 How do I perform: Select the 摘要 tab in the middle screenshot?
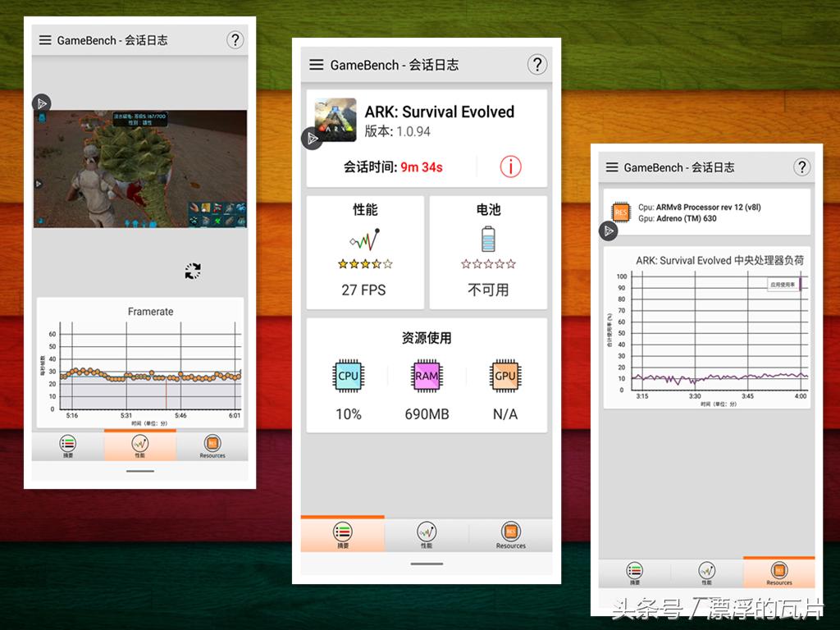(x=342, y=533)
